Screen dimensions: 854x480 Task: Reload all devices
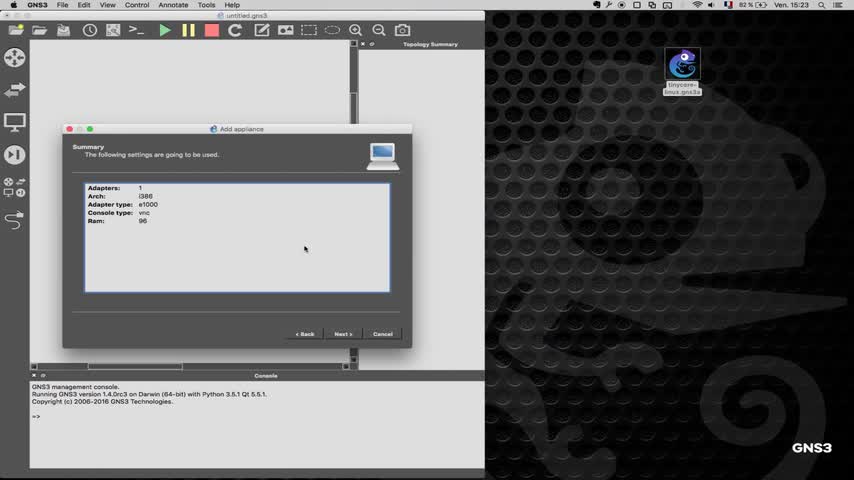[x=235, y=30]
